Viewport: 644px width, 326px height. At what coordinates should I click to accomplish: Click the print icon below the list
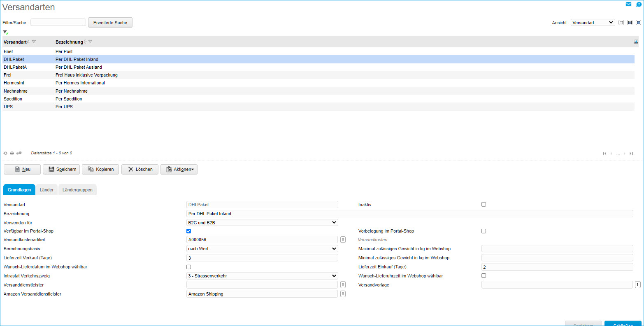pyautogui.click(x=11, y=153)
